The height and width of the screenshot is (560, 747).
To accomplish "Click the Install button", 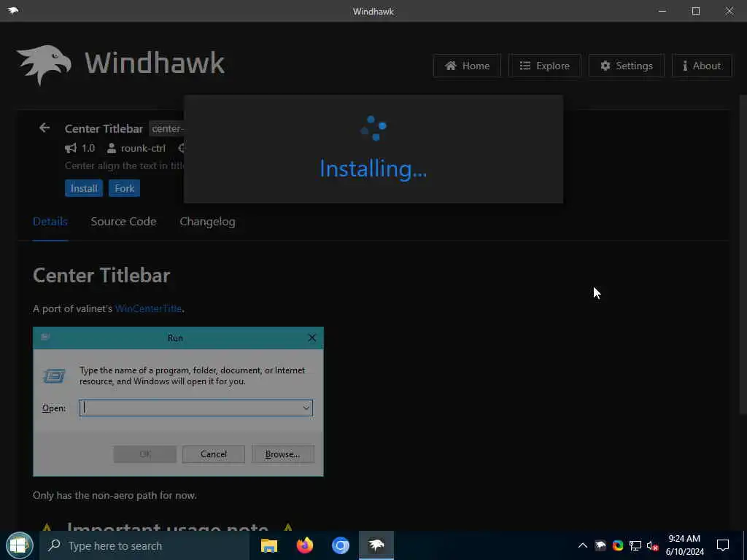I will click(84, 188).
